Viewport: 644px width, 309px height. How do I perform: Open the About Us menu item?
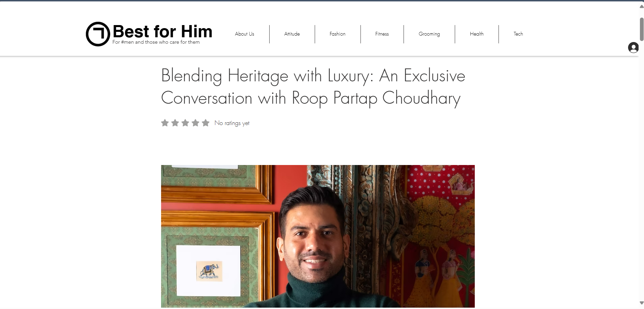coord(245,34)
